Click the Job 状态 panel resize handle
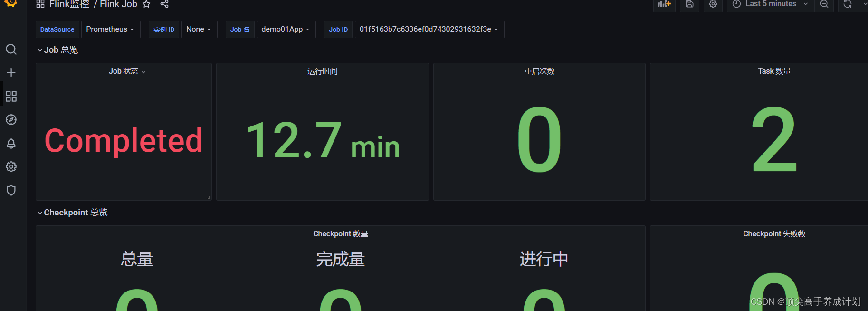868x311 pixels. click(209, 198)
